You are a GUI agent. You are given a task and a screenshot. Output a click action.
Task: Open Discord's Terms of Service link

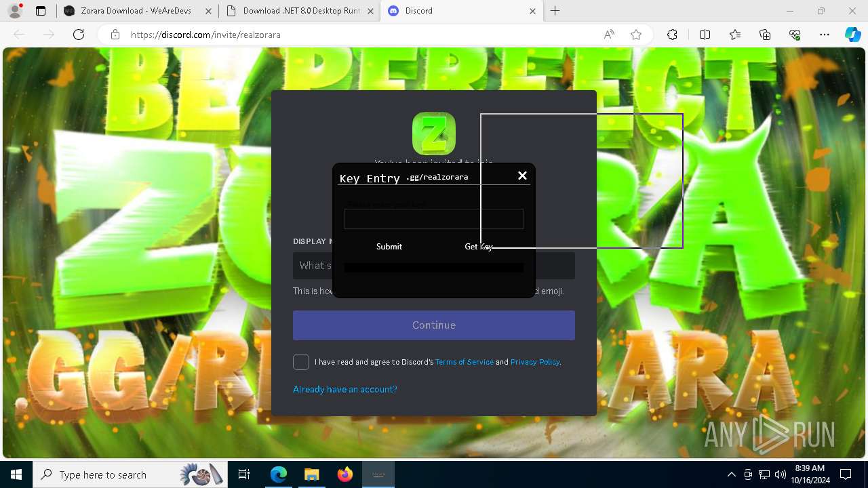click(x=465, y=362)
